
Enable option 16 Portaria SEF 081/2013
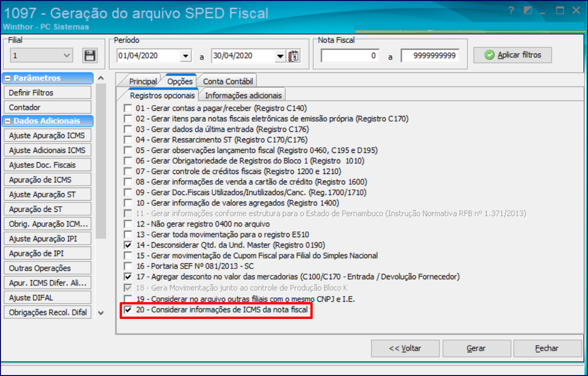coord(128,266)
